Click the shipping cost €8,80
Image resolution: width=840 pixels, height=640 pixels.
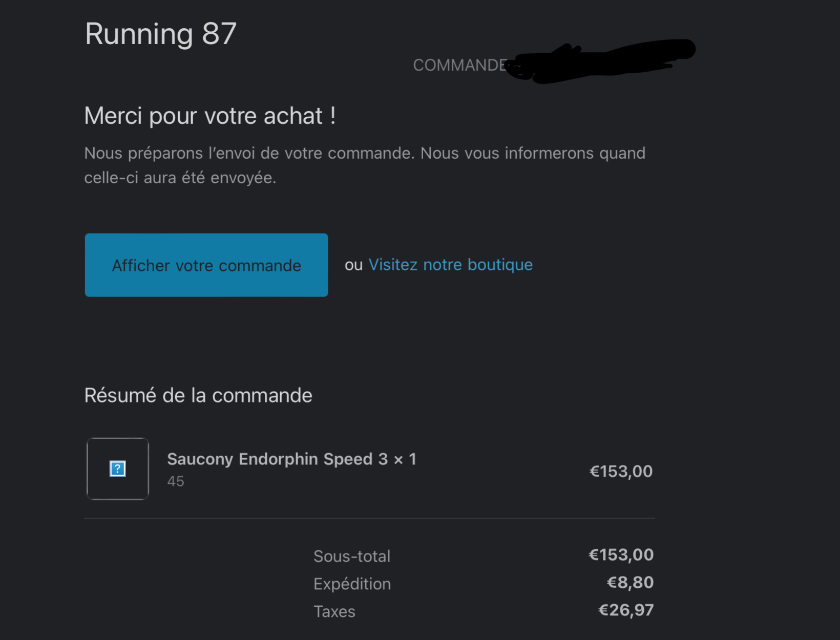(x=630, y=583)
